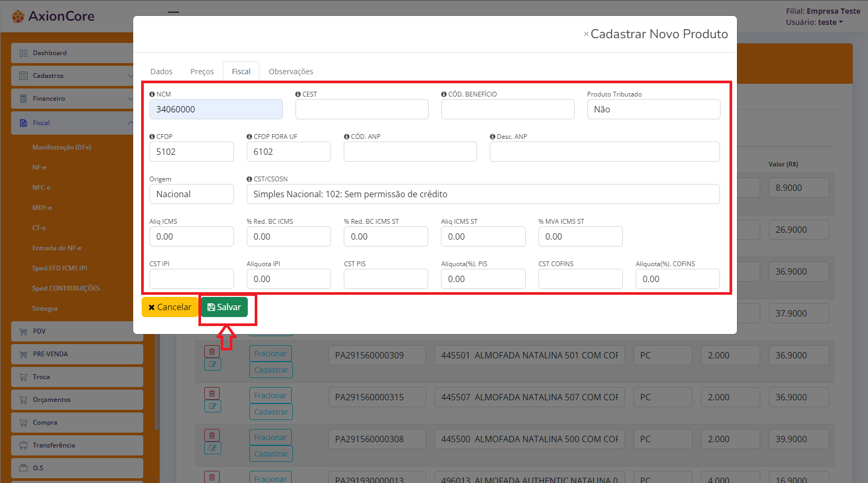Click the Alíquota(%). PIS field
868x483 pixels.
[483, 279]
